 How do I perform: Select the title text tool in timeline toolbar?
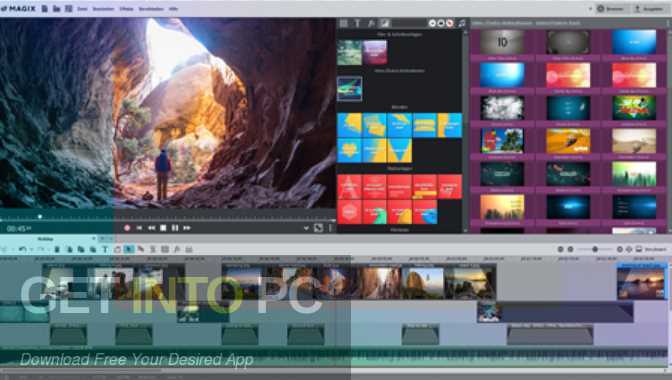pos(105,249)
